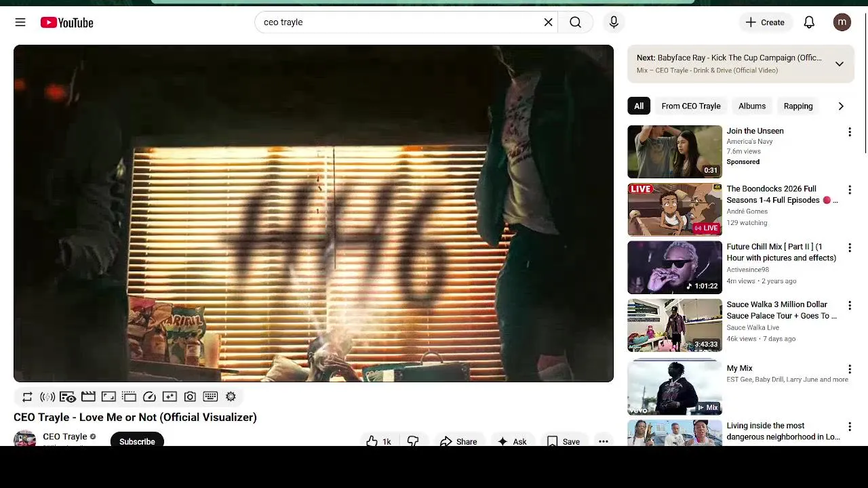
Task: Toggle the volume booster icon
Action: 47,396
